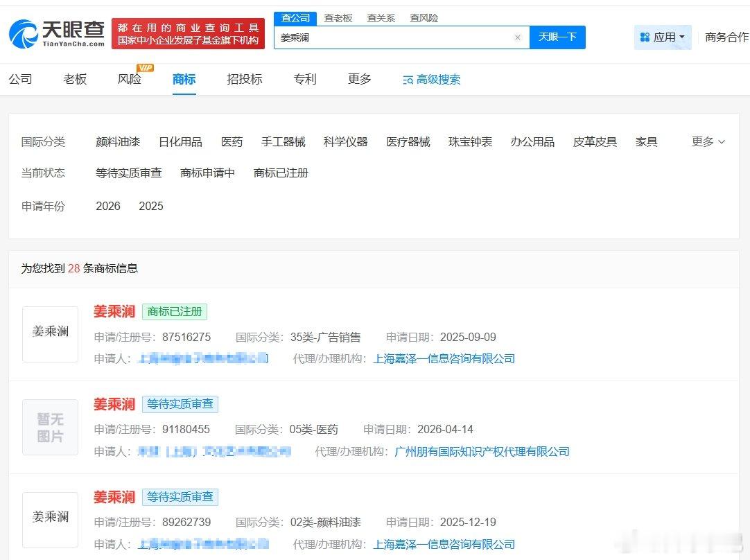Click 等待实质审查 badge of trademark 91180455
The height and width of the screenshot is (560, 750).
tap(180, 405)
